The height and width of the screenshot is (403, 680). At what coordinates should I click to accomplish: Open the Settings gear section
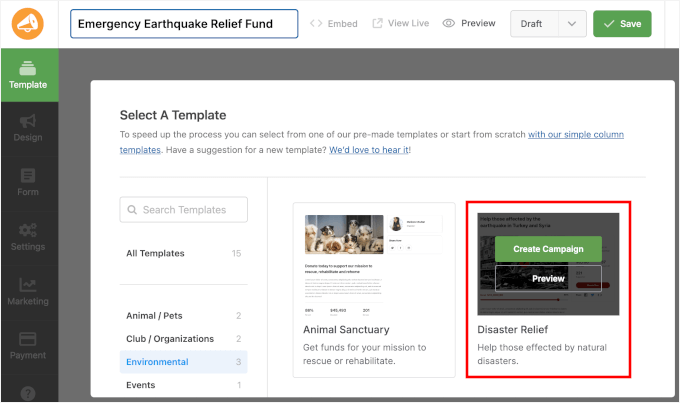[28, 238]
